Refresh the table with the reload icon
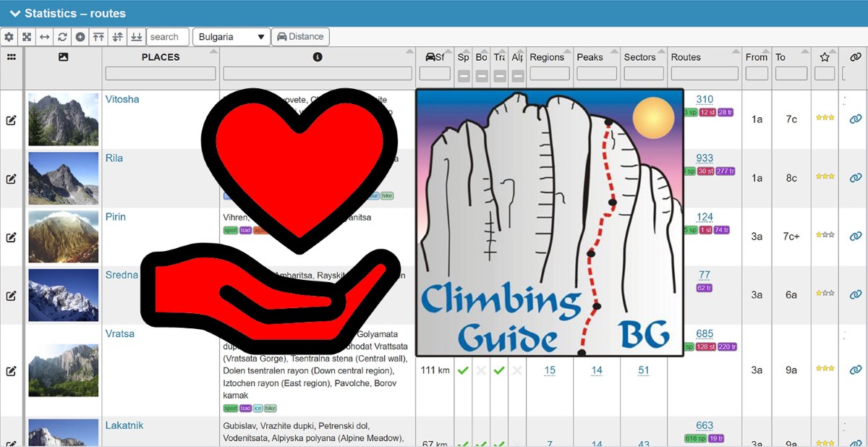 click(x=63, y=37)
